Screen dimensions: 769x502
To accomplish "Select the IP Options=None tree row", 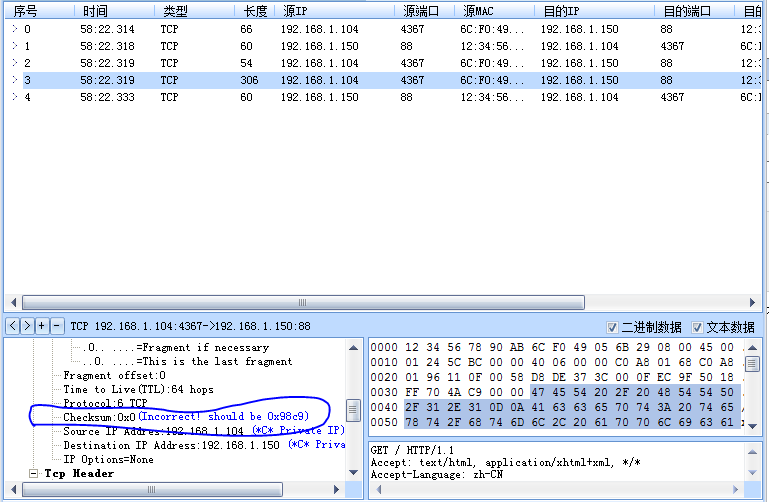I will pos(108,459).
